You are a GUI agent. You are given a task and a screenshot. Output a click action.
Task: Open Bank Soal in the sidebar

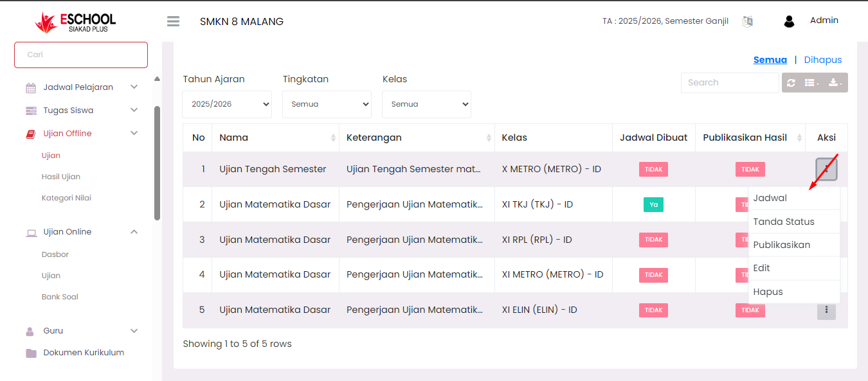tap(60, 297)
